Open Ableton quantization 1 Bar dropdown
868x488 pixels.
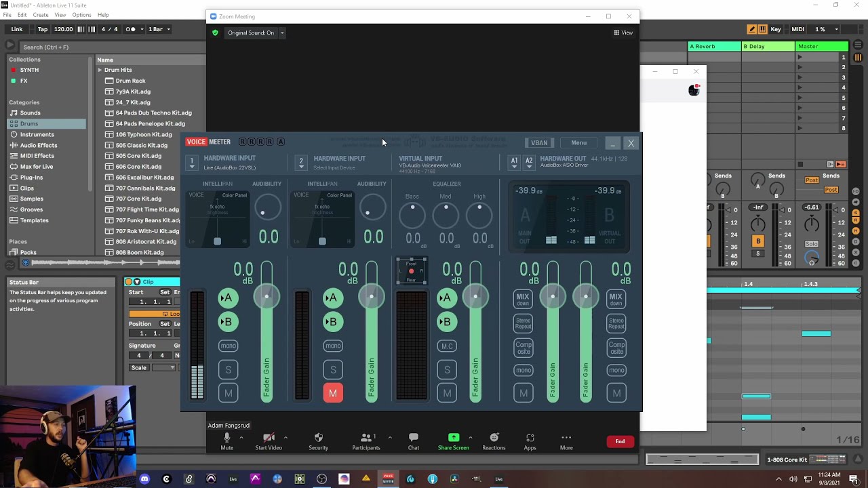tap(159, 29)
